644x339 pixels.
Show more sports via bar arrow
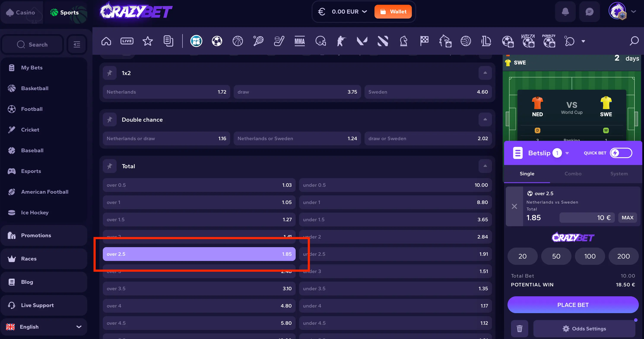point(583,41)
